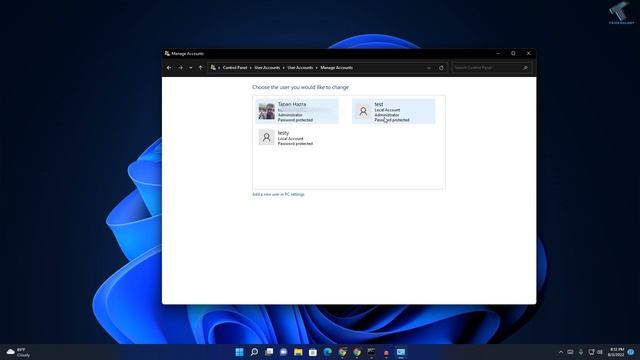Image resolution: width=640 pixels, height=360 pixels.
Task: Click the test account avatar icon
Action: (363, 111)
